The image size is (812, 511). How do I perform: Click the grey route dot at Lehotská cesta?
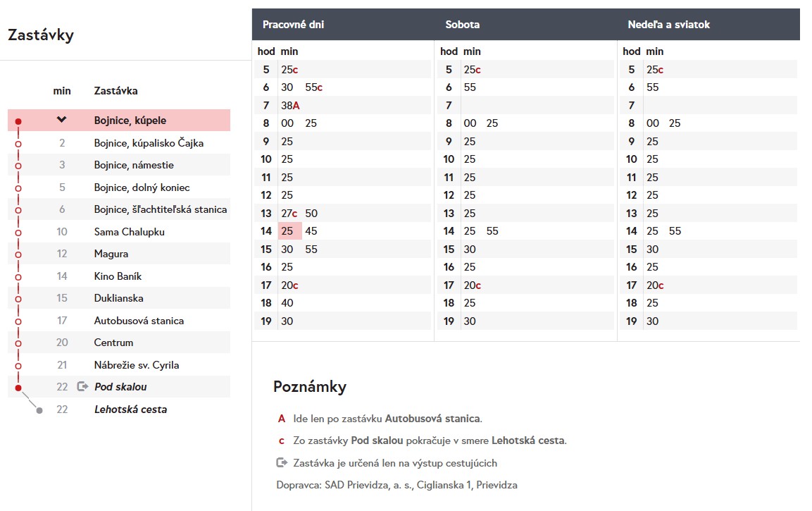click(39, 410)
